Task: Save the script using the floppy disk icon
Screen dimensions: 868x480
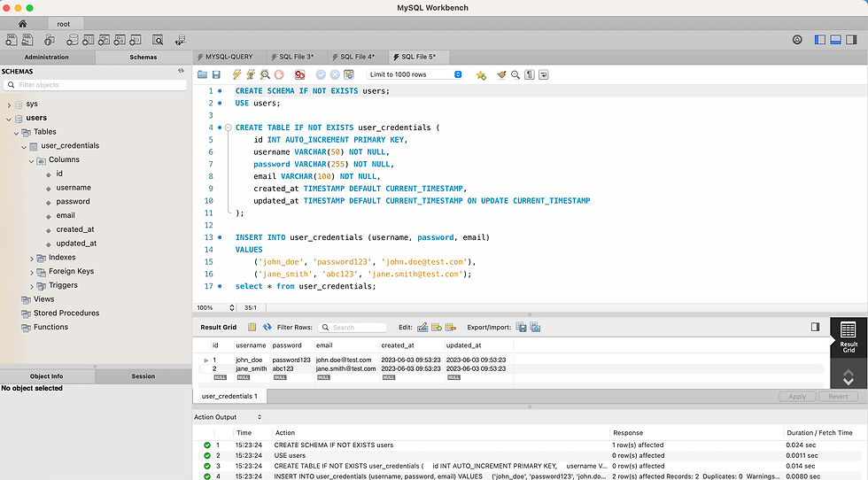Action: pos(216,75)
